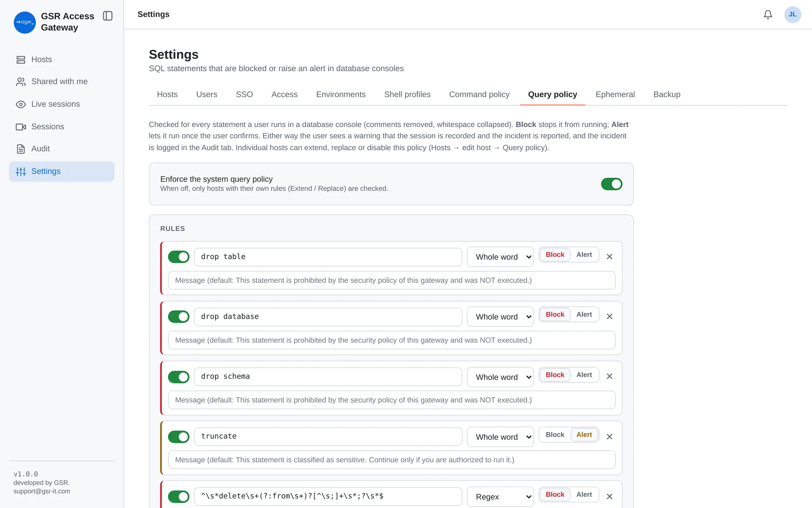The image size is (812, 508).
Task: Open notifications bell
Action: point(768,15)
